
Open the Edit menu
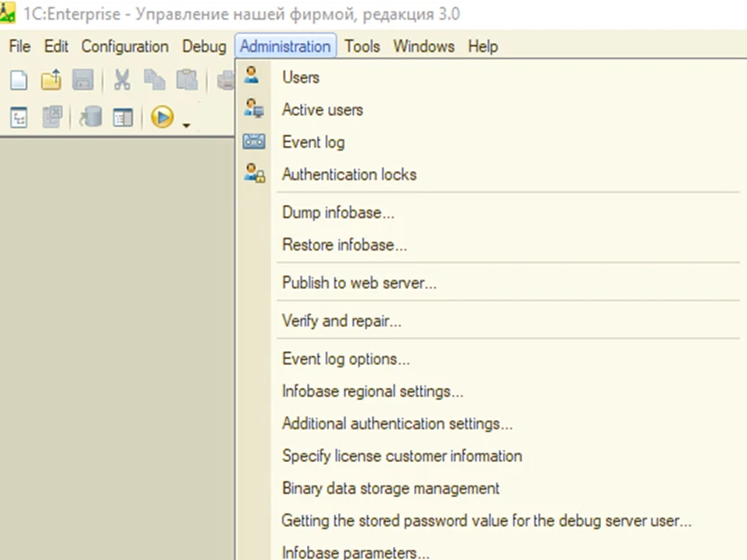coord(56,46)
